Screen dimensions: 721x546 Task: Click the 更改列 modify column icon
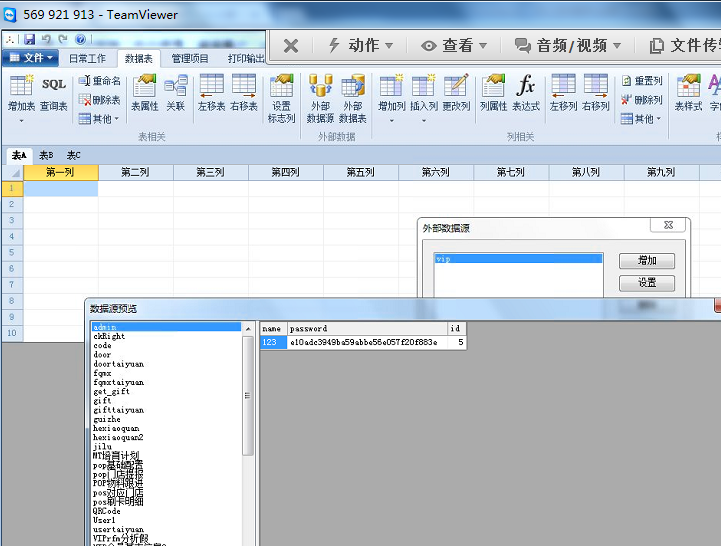456,91
